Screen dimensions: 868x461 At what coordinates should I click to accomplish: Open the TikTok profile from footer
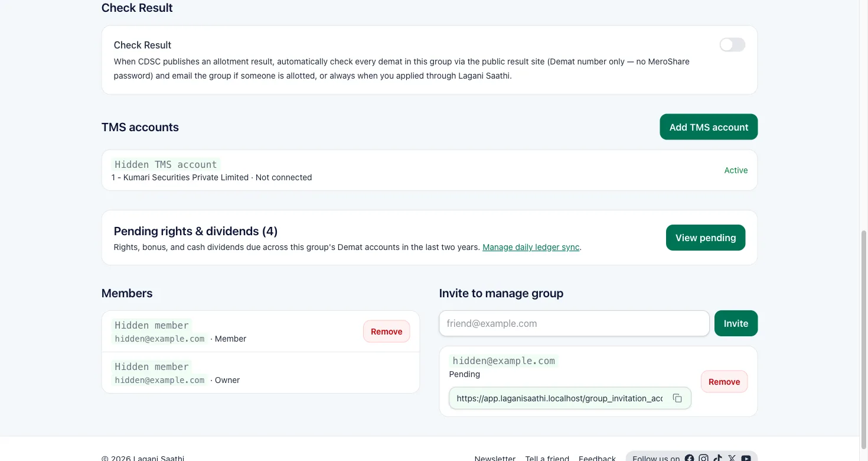point(717,458)
